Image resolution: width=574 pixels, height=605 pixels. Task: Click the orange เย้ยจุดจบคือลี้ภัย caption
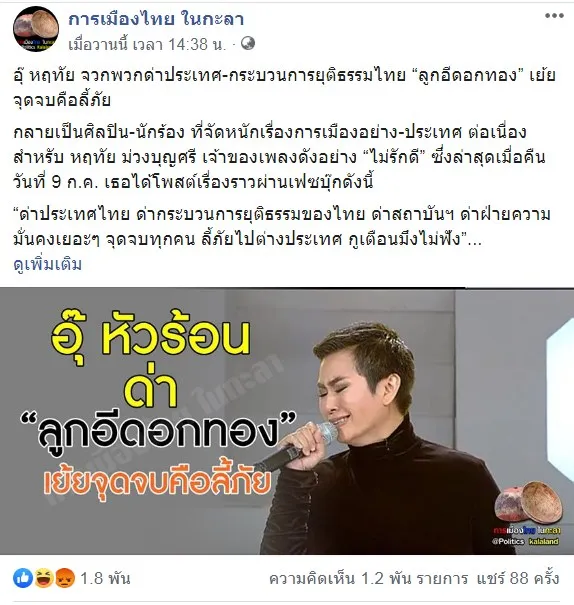coord(157,482)
